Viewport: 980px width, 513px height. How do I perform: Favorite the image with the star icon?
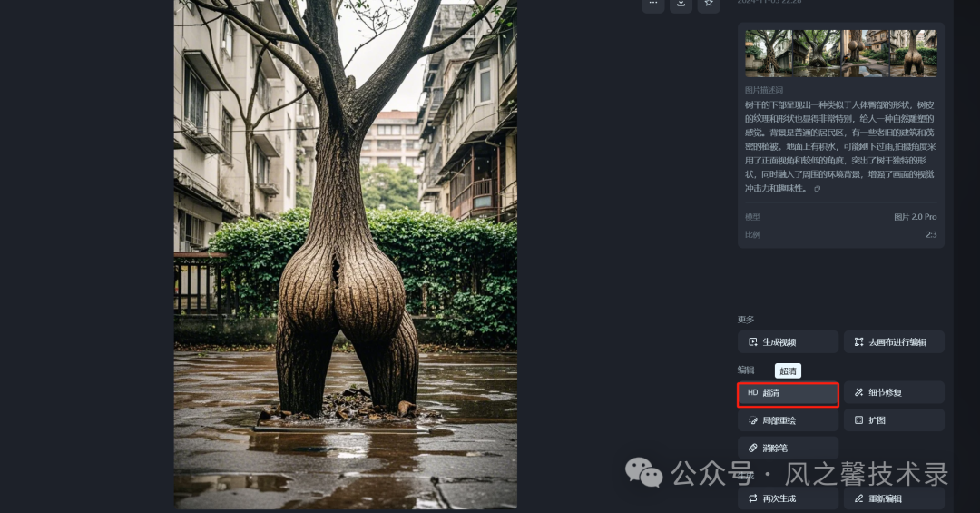tap(709, 5)
